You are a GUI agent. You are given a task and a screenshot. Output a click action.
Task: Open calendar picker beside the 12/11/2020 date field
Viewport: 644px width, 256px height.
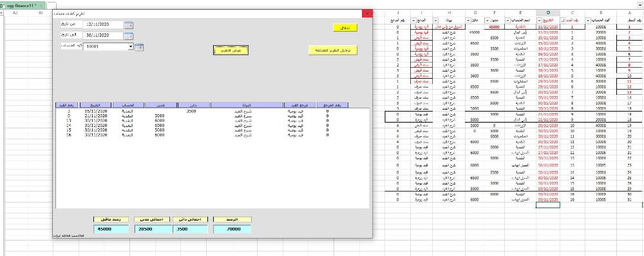click(129, 25)
